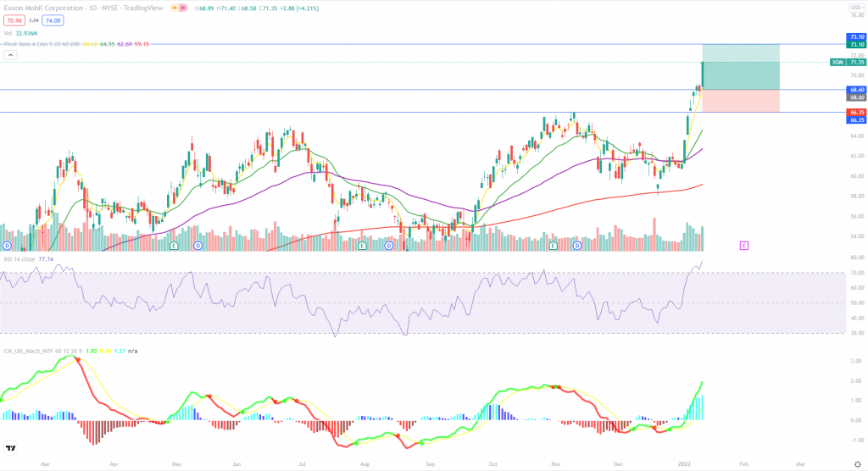868x471 pixels.
Task: Click the XOM ticker label on price axis
Action: point(837,63)
